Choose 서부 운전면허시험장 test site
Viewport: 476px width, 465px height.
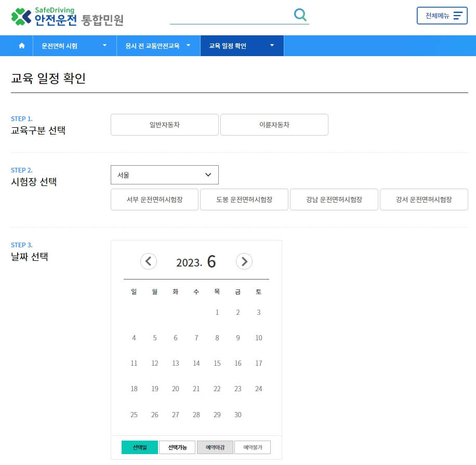pos(154,200)
